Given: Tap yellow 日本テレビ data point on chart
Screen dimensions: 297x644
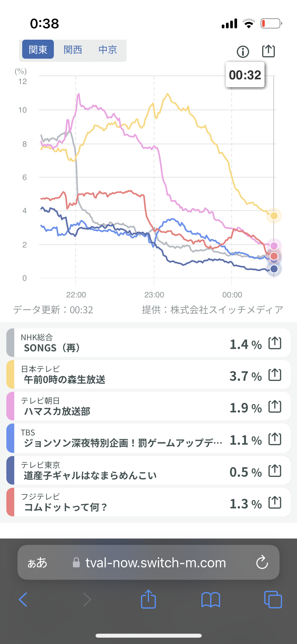Looking at the screenshot, I should coord(274,216).
